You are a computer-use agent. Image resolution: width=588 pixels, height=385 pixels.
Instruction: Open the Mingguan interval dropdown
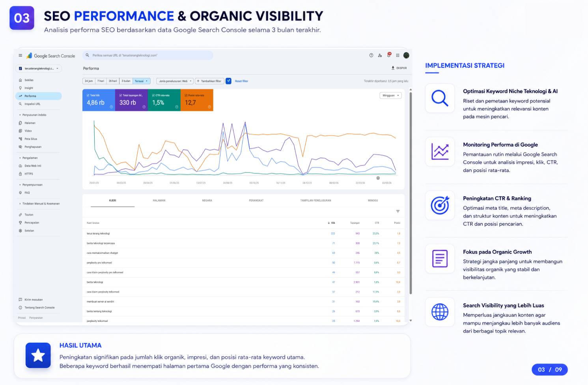[x=391, y=96]
